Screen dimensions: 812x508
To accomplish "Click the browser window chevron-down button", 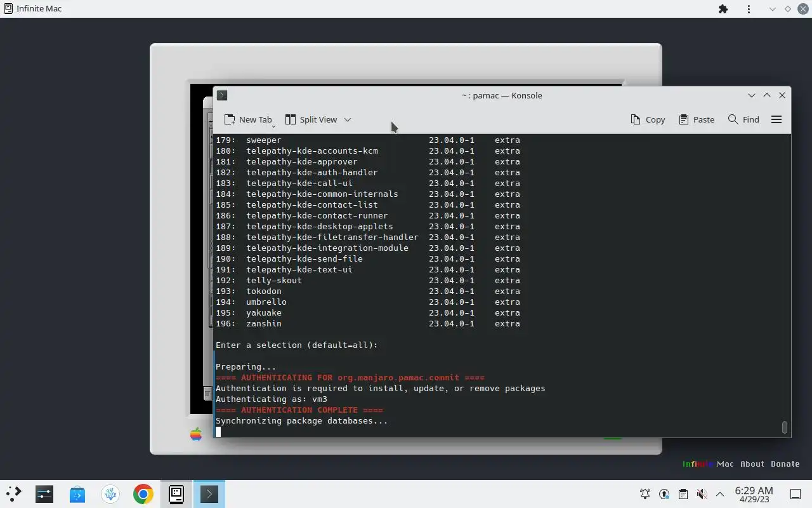I will point(772,9).
